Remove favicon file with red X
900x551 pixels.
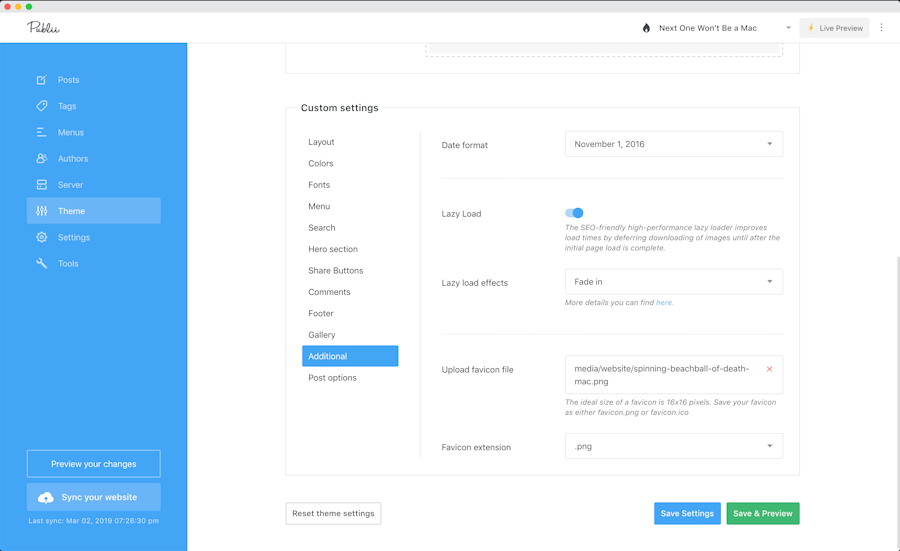coord(769,369)
